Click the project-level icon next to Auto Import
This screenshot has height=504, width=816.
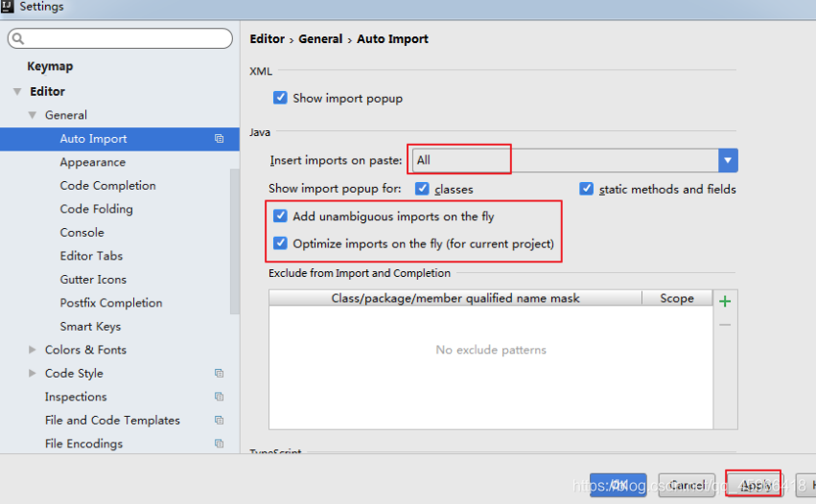tap(219, 138)
